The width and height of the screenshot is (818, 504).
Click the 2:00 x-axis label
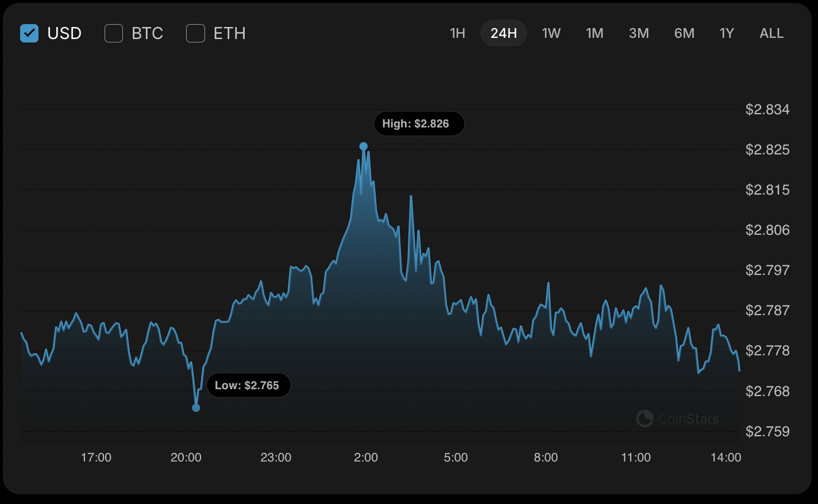click(x=366, y=458)
